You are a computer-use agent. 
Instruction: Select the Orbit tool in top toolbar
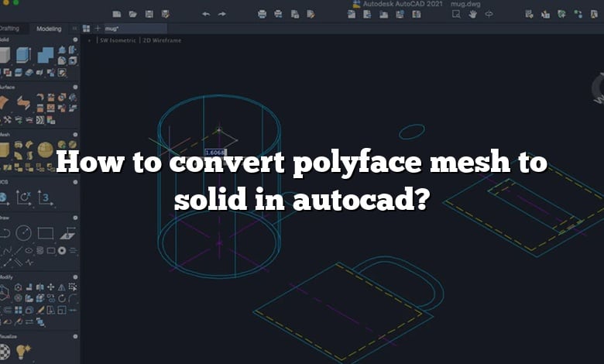pyautogui.click(x=489, y=14)
